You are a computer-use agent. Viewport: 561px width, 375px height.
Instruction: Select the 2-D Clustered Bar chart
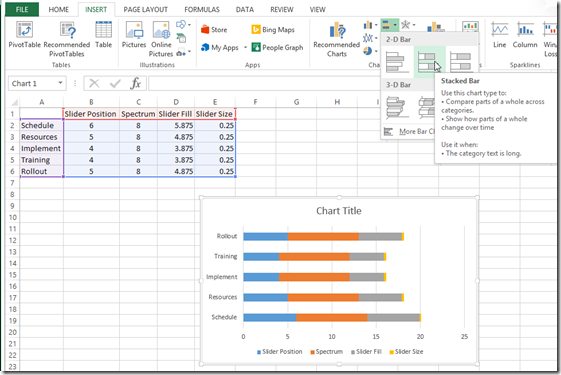pos(397,62)
